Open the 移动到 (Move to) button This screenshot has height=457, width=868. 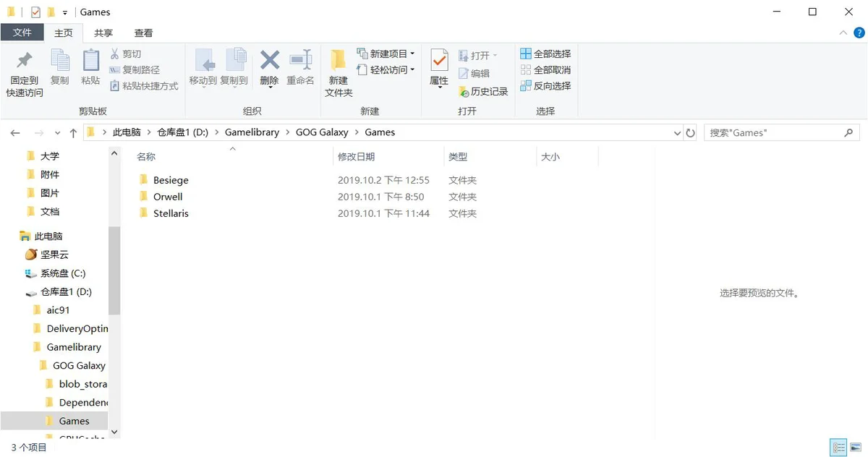tap(203, 68)
